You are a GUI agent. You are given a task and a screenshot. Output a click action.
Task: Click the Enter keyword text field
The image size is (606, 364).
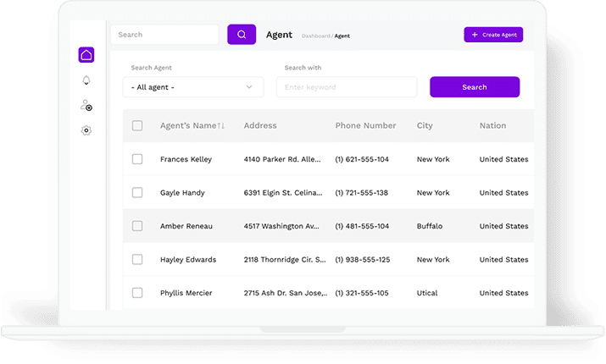coord(347,87)
